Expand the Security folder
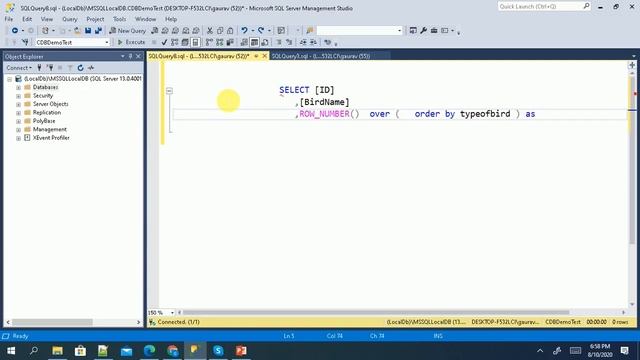Image resolution: width=640 pixels, height=360 pixels. (x=18, y=96)
